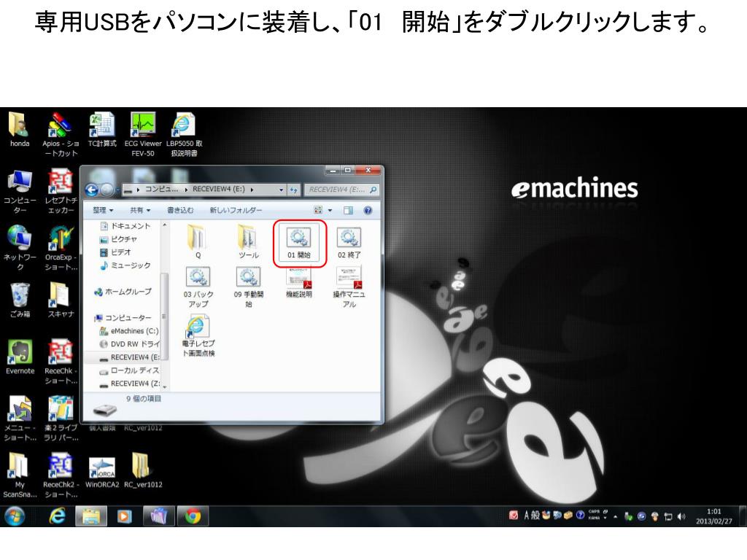The width and height of the screenshot is (747, 560).
Task: Open LBP5050 取扱説明書 shortcut
Action: pyautogui.click(x=185, y=134)
